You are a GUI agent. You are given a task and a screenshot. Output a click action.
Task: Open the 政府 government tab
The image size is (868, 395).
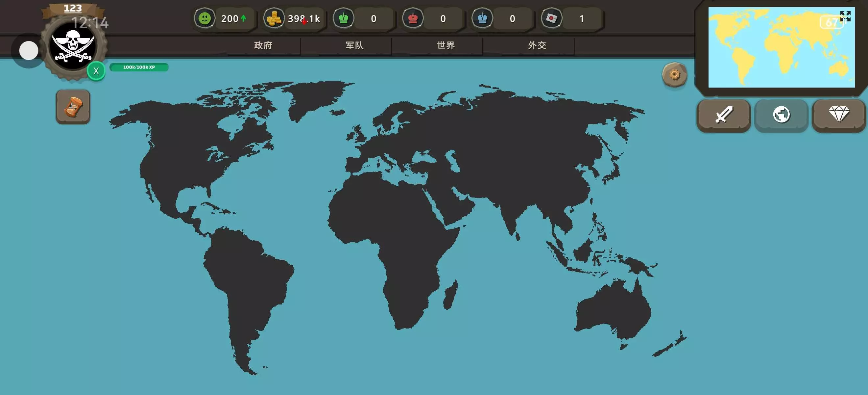pos(263,45)
